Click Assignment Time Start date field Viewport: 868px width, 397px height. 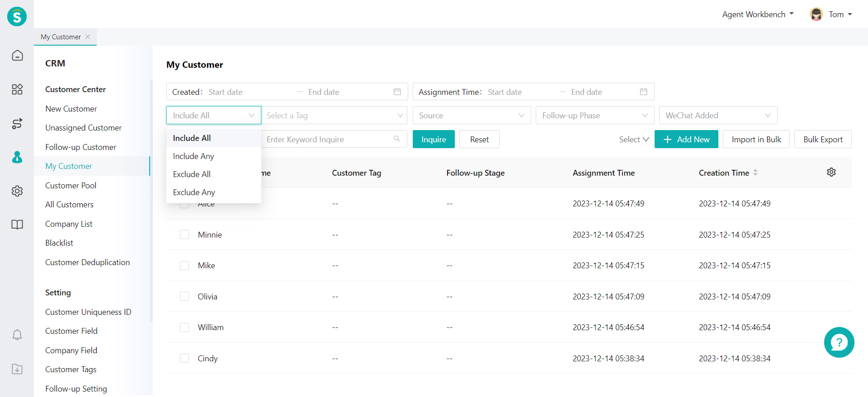click(x=520, y=92)
